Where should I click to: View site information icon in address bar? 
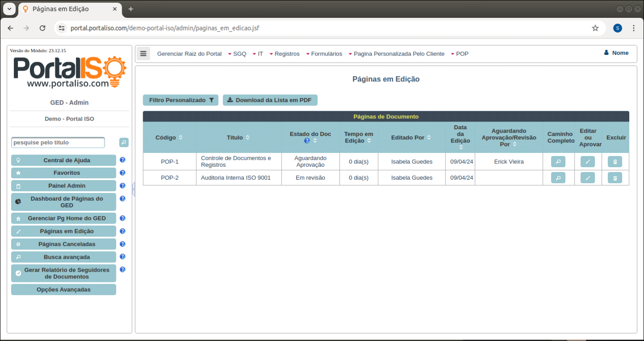click(62, 28)
